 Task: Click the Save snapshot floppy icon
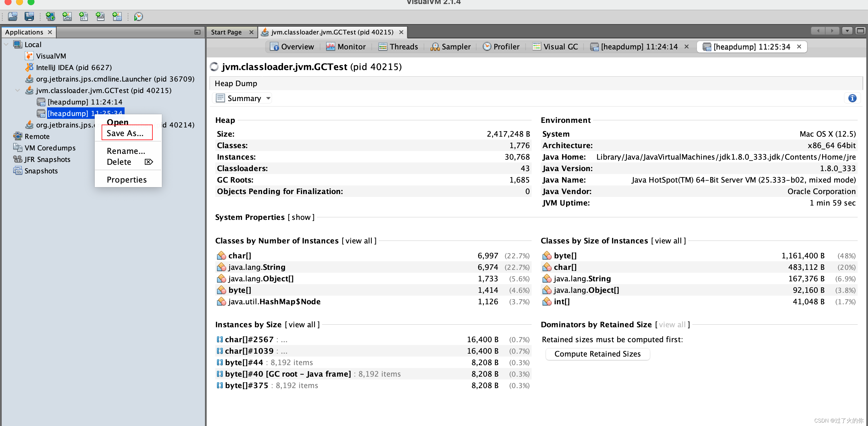click(29, 16)
